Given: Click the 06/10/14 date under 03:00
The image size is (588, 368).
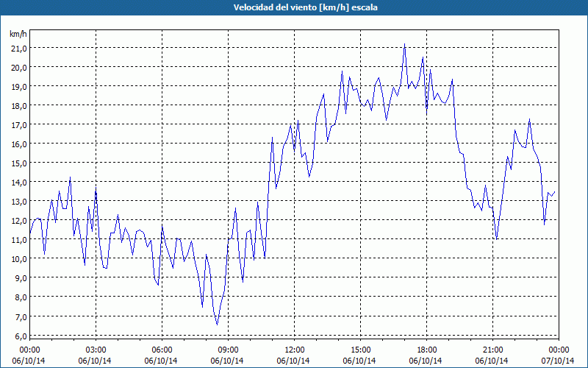Looking at the screenshot, I should point(95,361).
